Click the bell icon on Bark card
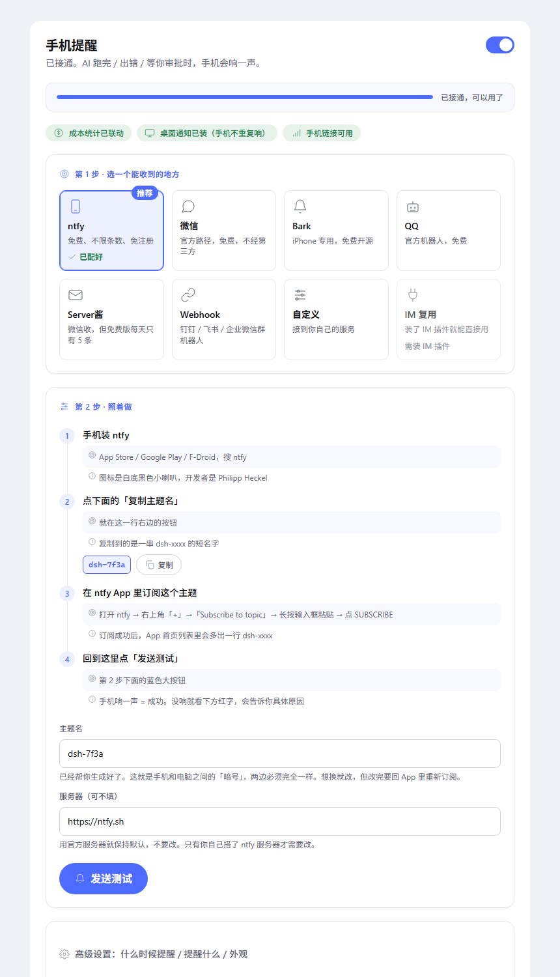Viewport: 560px width, 977px height. click(x=300, y=206)
